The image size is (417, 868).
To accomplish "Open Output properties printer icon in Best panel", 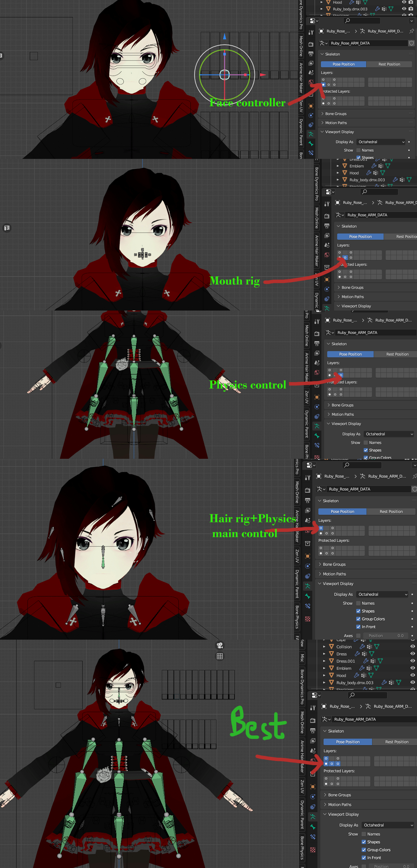I will click(x=313, y=730).
